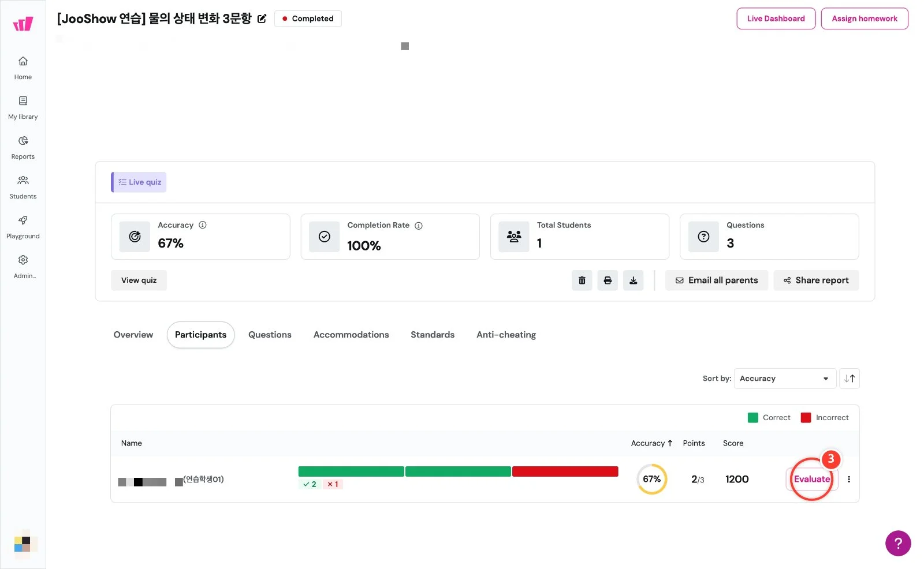
Task: Open My library in sidebar
Action: click(23, 108)
